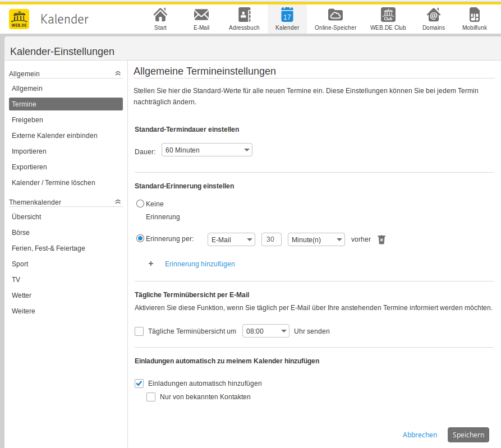Open the Adressbuch contacts icon
The image size is (501, 448).
(x=244, y=15)
